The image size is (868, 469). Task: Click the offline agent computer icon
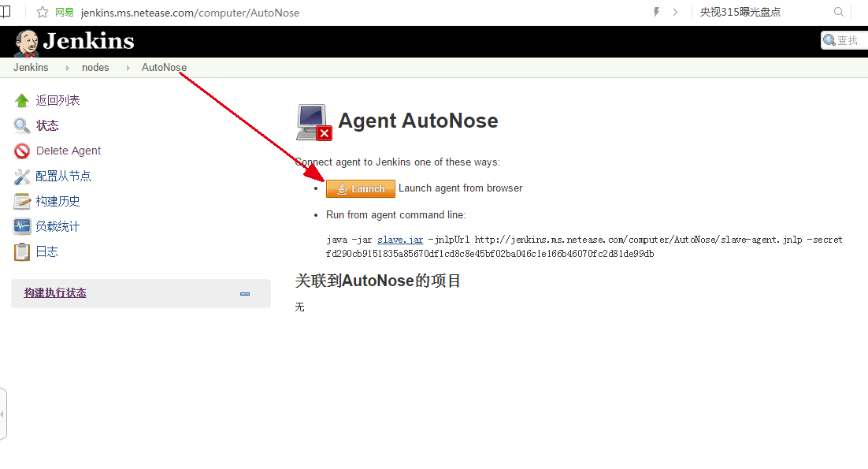pos(313,122)
